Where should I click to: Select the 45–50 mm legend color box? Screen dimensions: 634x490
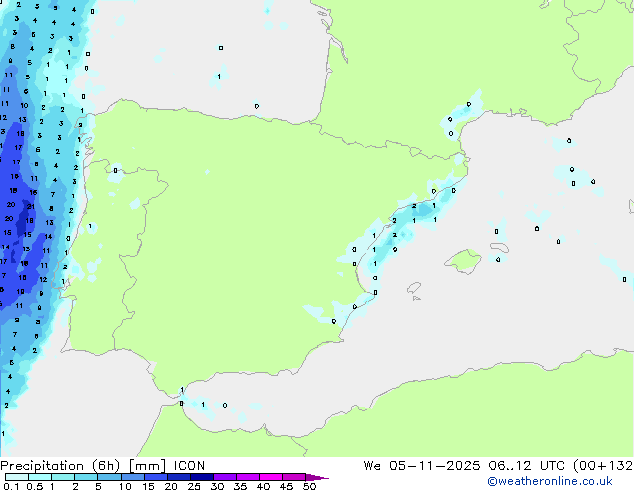coord(294,477)
